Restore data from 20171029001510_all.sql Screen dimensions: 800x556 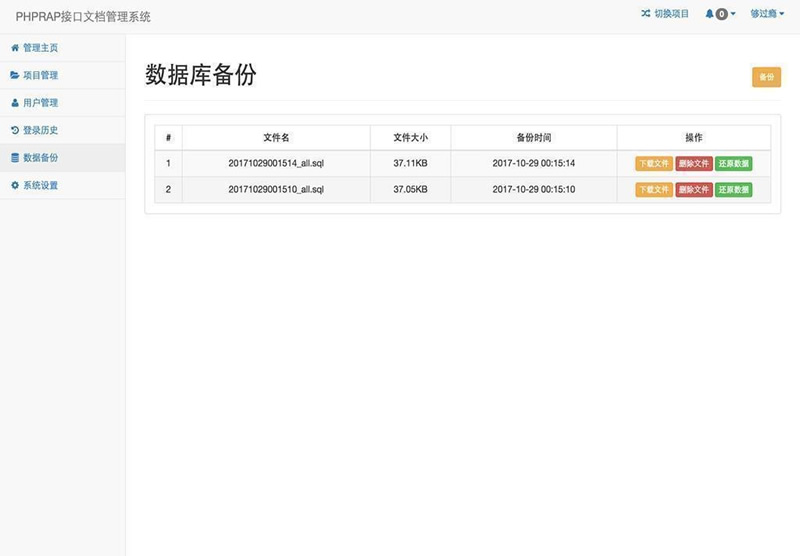734,189
